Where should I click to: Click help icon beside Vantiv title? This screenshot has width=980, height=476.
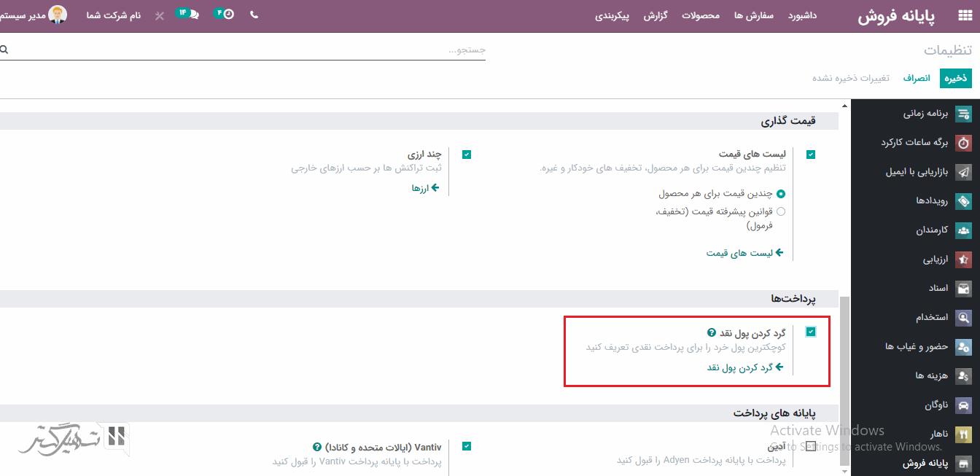click(316, 447)
